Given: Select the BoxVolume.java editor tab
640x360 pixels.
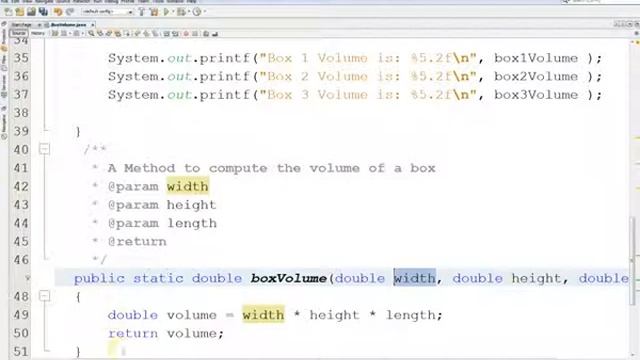Looking at the screenshot, I should click(68, 25).
